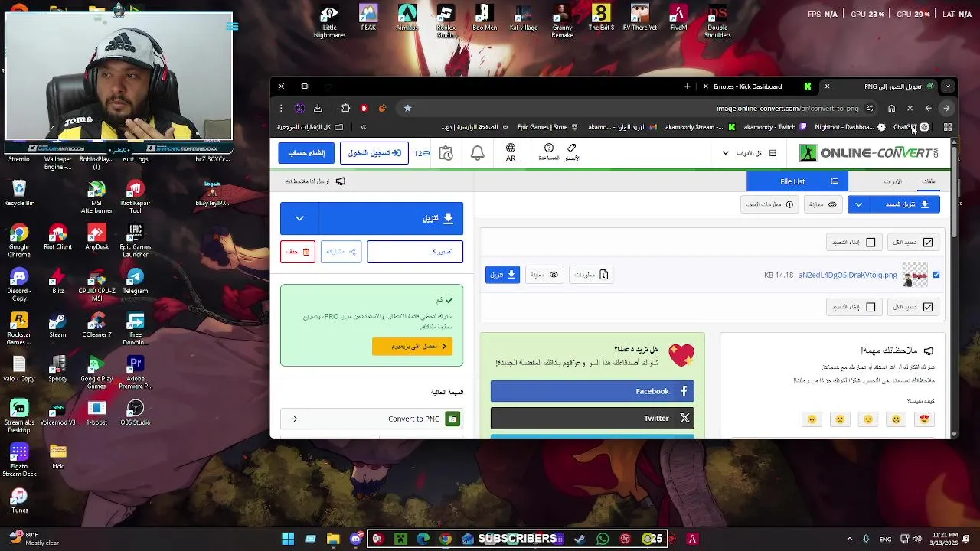Switch to the Tools tab
Image resolution: width=980 pixels, height=551 pixels.
[x=893, y=181]
